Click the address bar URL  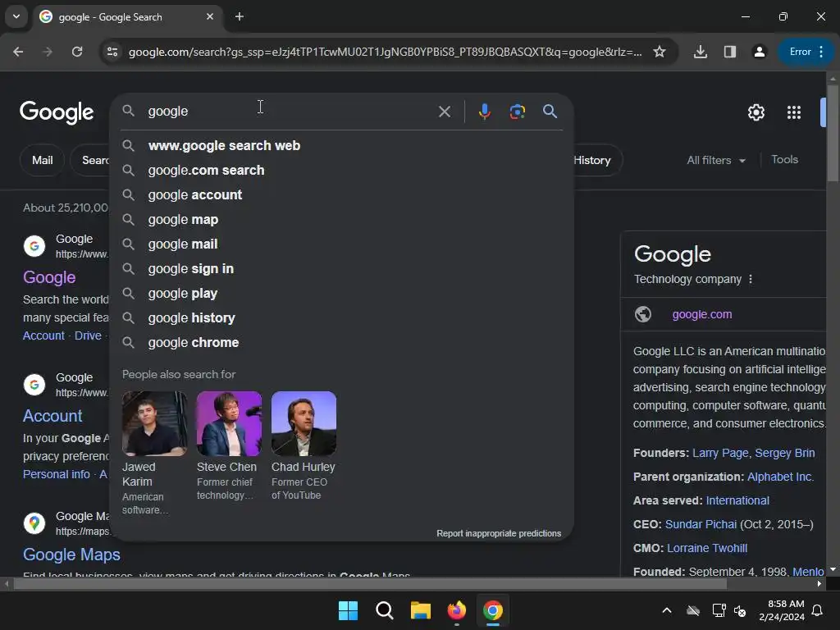[385, 52]
